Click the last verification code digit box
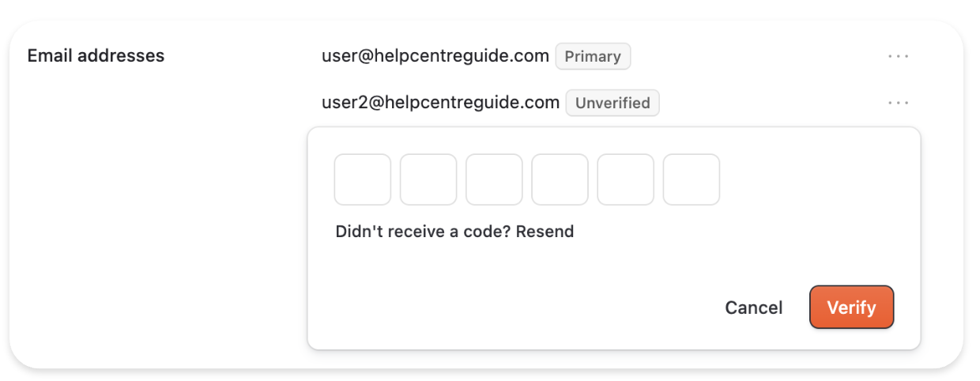The image size is (980, 381). tap(691, 179)
